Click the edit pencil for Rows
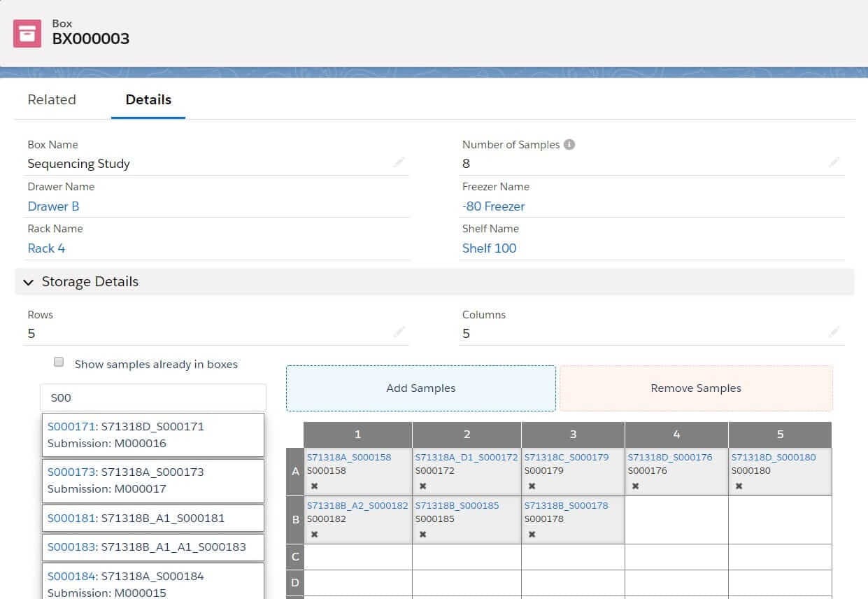Screen dimensions: 868x599 tap(399, 332)
